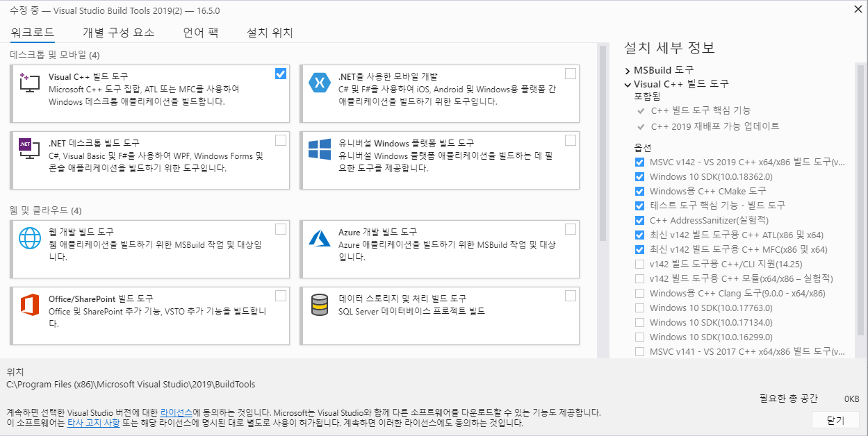Check the 유니버설 Windows 플랫폼 빌드 도구 checkbox
The width and height of the screenshot is (868, 436).
click(x=571, y=140)
